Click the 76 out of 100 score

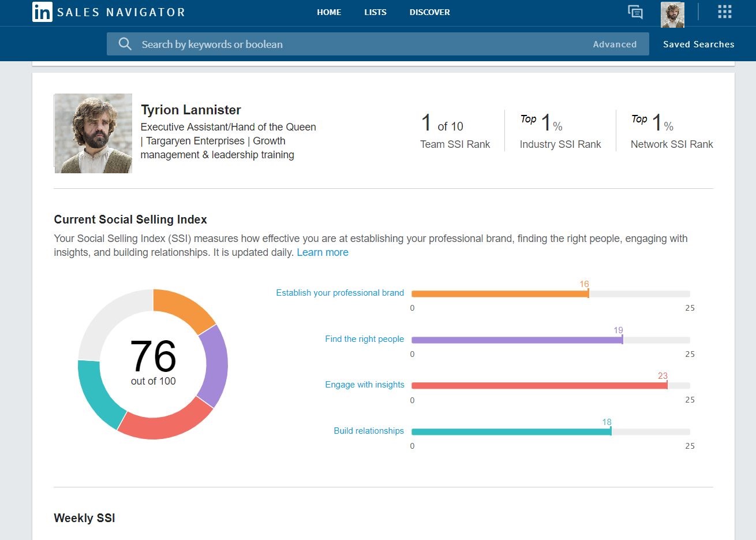(153, 363)
